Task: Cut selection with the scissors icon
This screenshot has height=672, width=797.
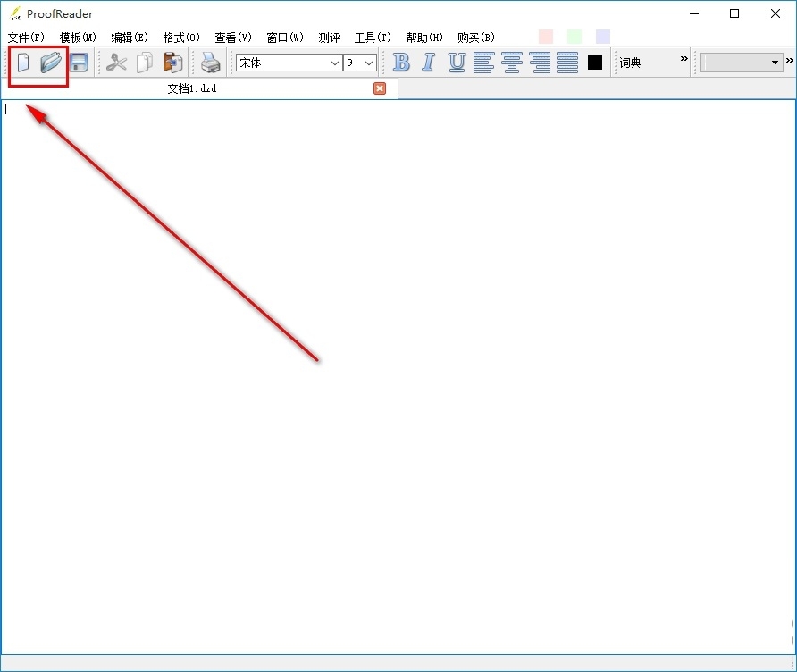Action: click(116, 63)
